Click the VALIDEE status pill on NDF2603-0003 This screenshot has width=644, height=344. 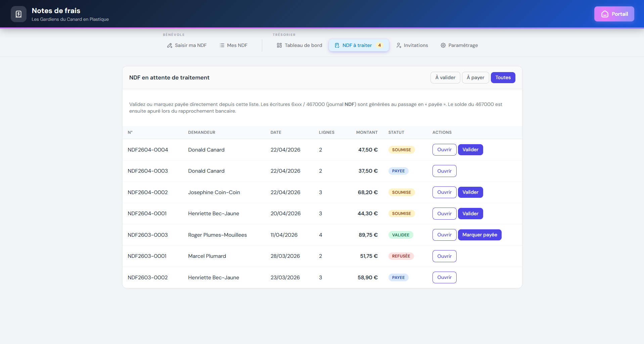(401, 235)
